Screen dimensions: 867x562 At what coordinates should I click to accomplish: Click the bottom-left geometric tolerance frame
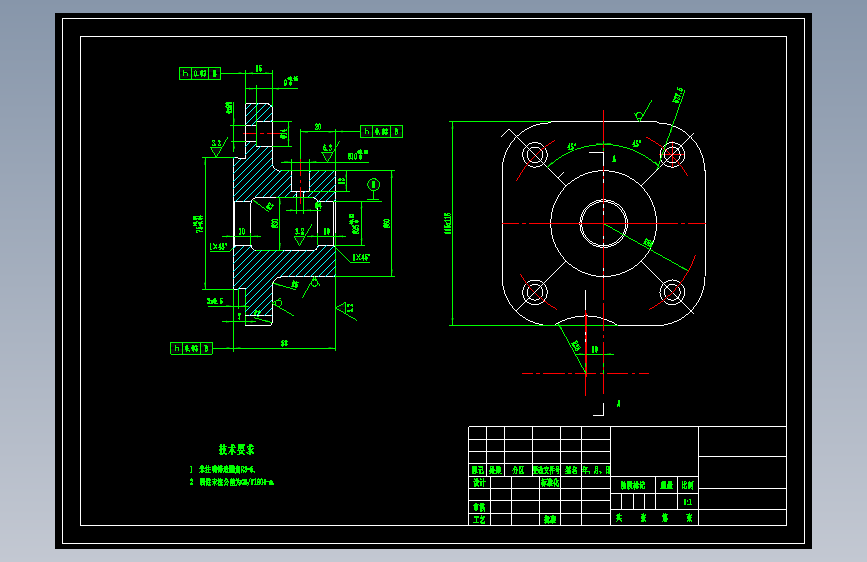point(191,348)
